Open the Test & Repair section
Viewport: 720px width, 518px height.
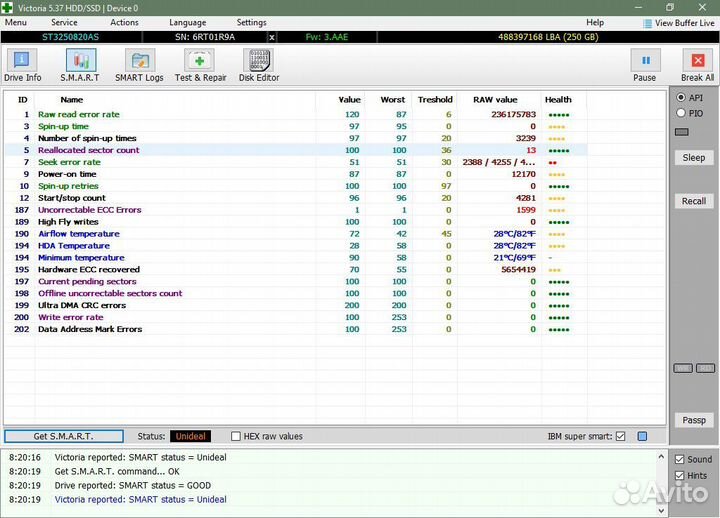(x=200, y=65)
